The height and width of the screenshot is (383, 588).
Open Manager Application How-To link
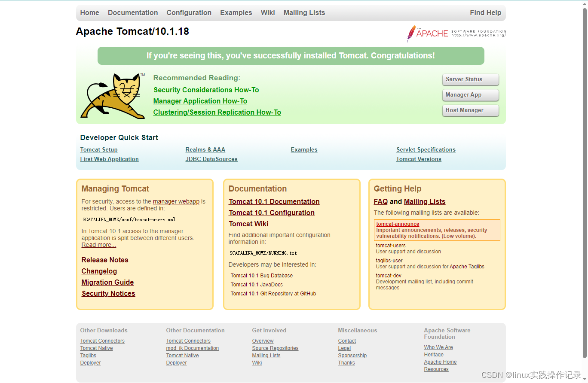click(200, 101)
